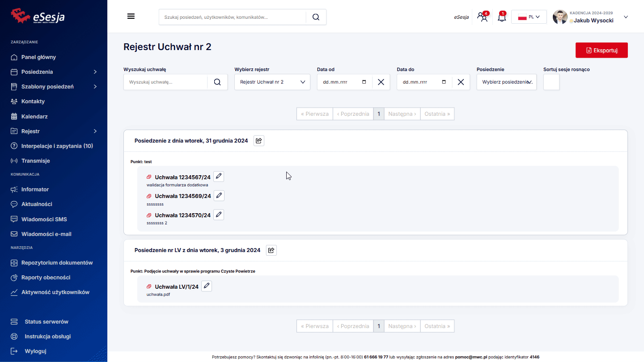Open the Wybierz rejestr dropdown
Screen dimensions: 644x362
(x=272, y=82)
